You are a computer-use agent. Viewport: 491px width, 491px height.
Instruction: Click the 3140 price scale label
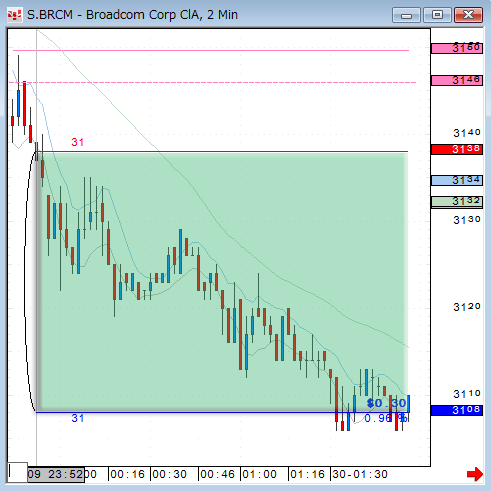click(467, 133)
